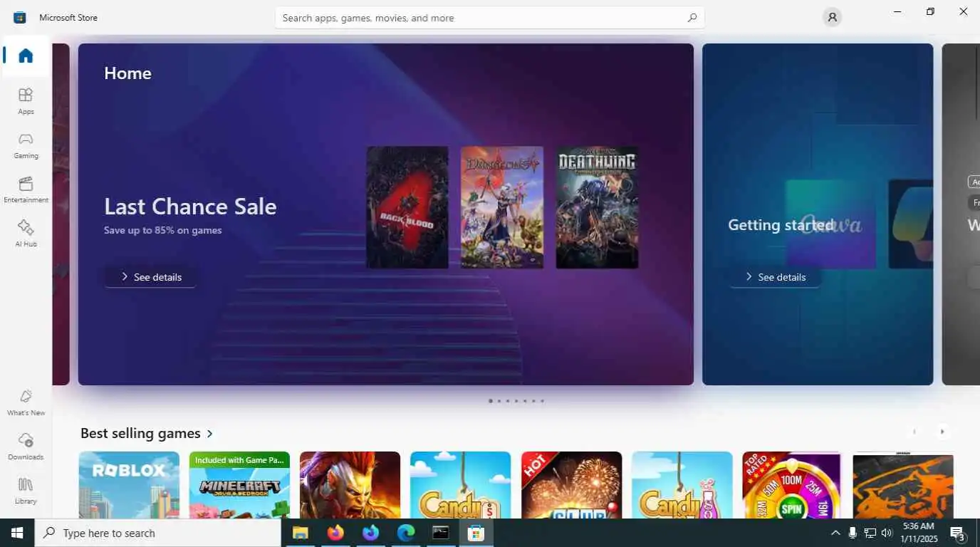This screenshot has width=980, height=547.
Task: Open Windows Start menu
Action: [17, 533]
